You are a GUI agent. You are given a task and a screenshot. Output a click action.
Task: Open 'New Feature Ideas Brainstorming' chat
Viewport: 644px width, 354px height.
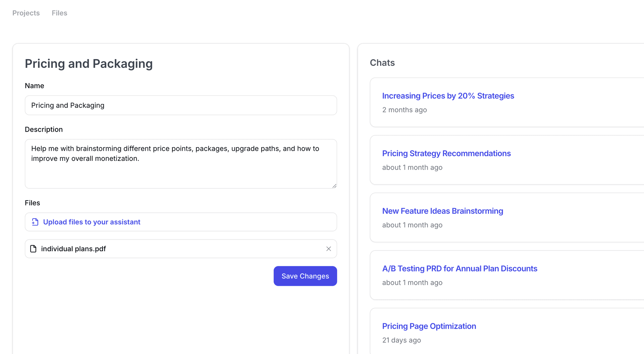tap(442, 211)
